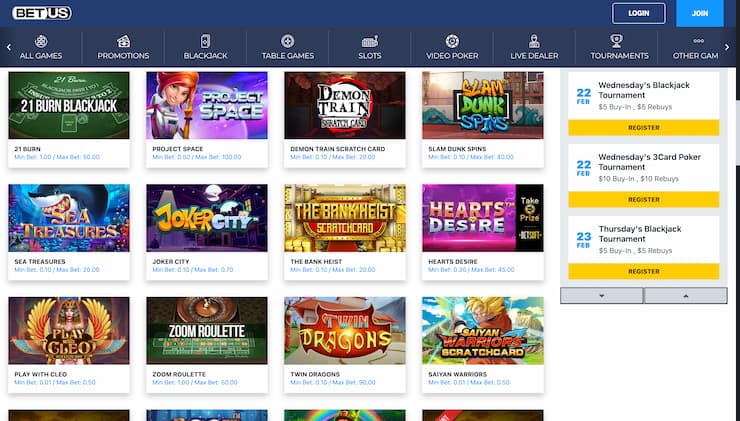Viewport: 740px width, 421px height.
Task: Register for Wednesday's Blackjack Tournament
Action: [x=644, y=127]
